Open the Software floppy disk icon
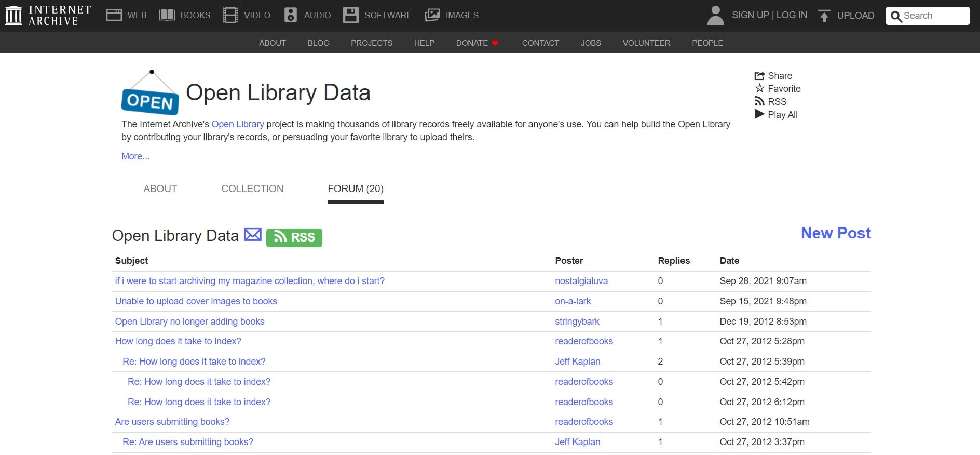Viewport: 980px width, 455px height. [351, 15]
